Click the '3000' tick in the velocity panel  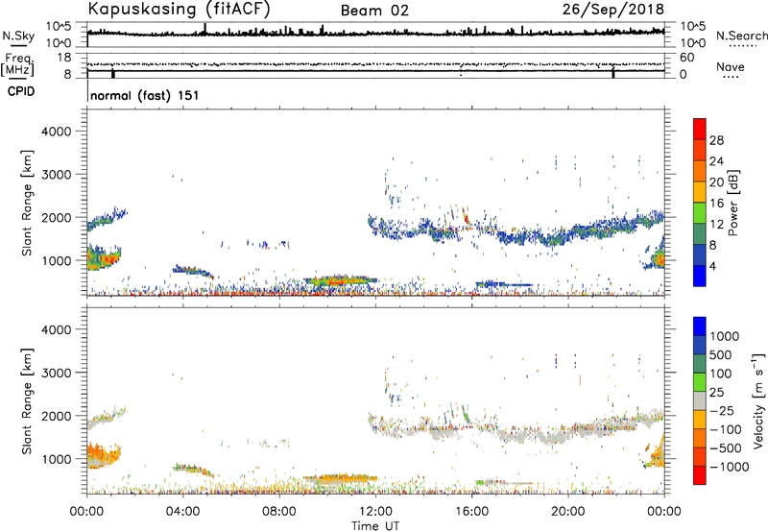pyautogui.click(x=57, y=373)
